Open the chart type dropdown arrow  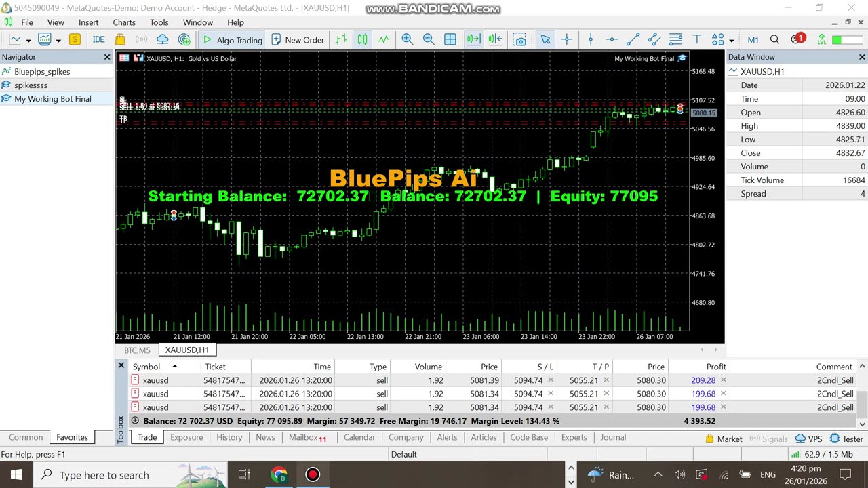[28, 41]
